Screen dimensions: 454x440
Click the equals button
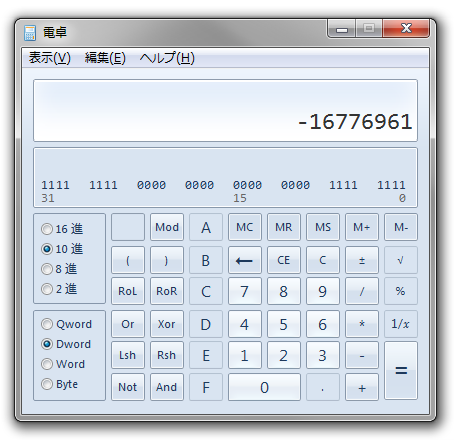coord(401,370)
